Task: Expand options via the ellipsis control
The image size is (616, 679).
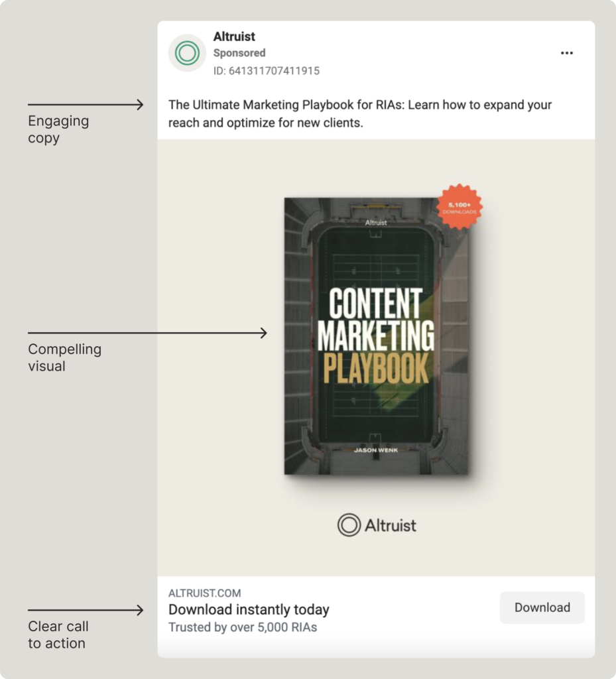Action: tap(567, 52)
